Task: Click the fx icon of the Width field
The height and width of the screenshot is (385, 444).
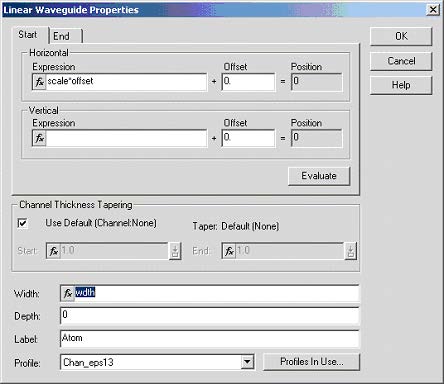Action: pos(68,293)
